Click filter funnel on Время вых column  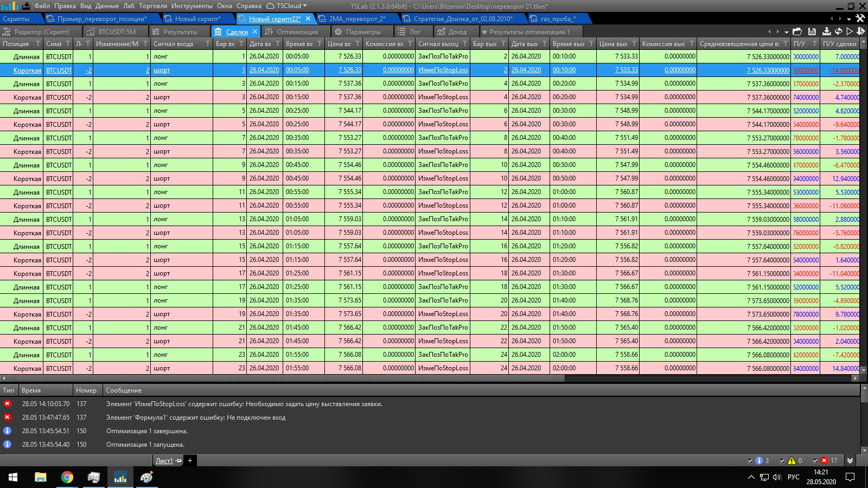(591, 44)
